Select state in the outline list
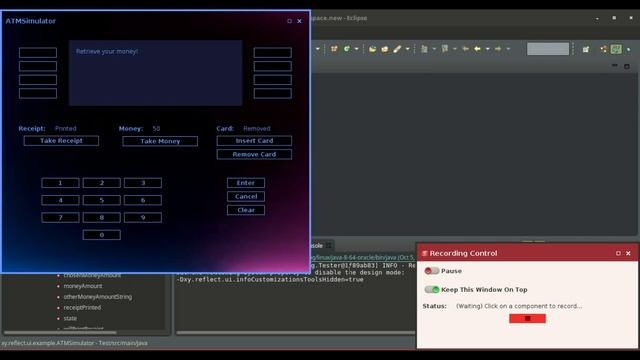 coord(70,318)
